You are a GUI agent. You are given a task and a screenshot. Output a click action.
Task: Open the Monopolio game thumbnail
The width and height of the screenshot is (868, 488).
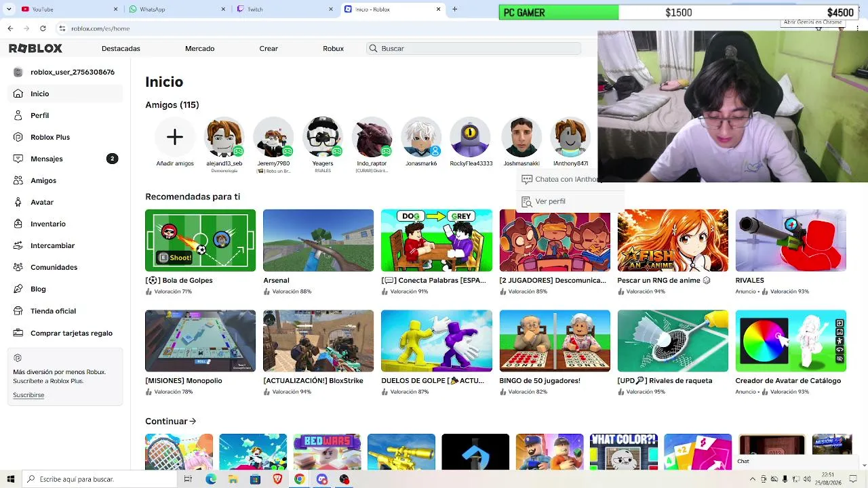point(201,341)
